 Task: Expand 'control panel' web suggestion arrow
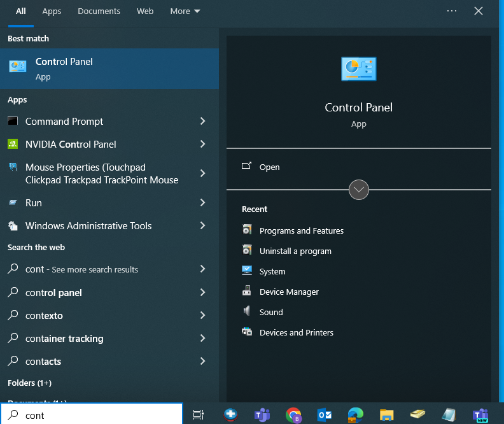202,292
